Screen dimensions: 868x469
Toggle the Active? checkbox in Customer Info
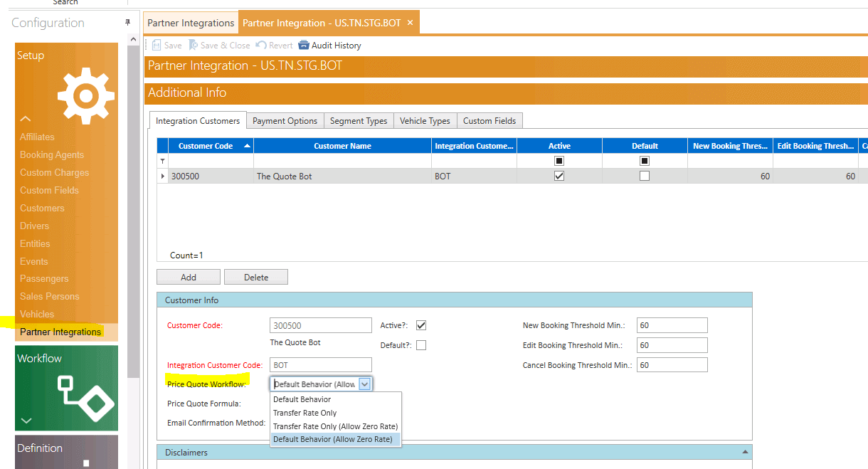point(421,325)
